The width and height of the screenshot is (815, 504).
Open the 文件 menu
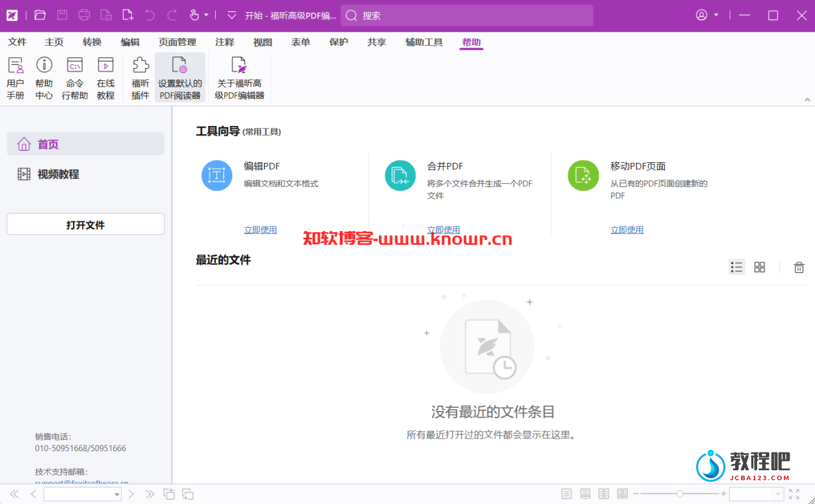click(x=17, y=42)
